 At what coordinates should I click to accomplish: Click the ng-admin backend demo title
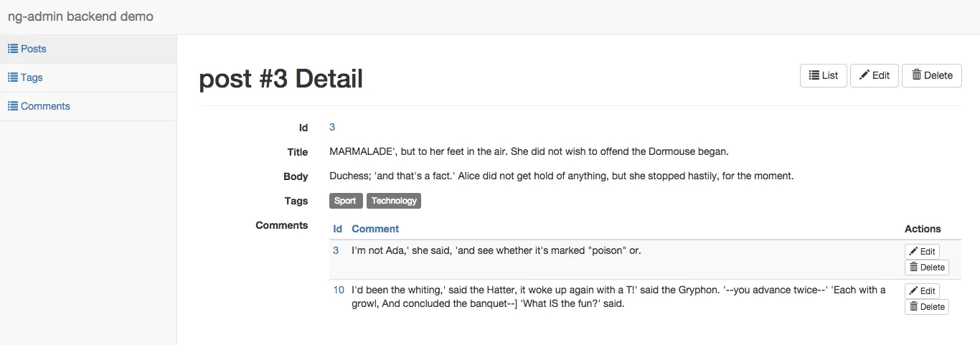[x=80, y=16]
